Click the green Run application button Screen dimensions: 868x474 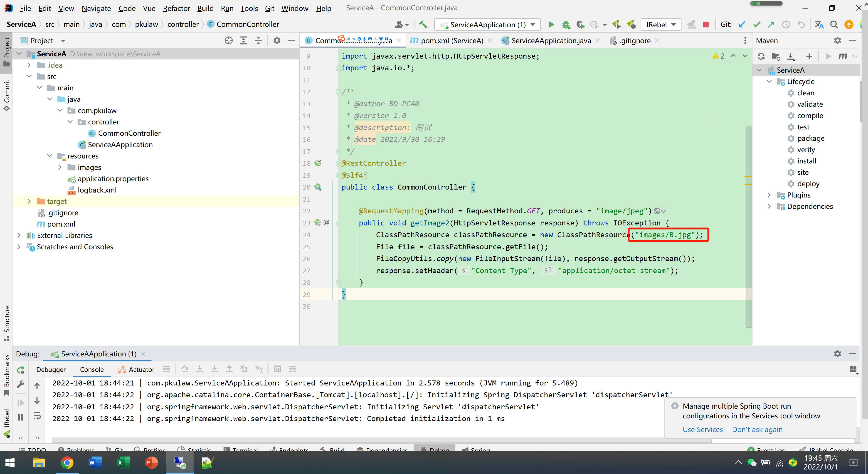551,25
